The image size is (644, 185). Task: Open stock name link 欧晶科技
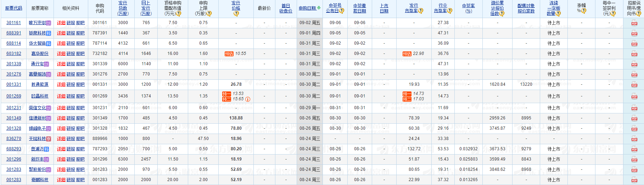[40, 96]
